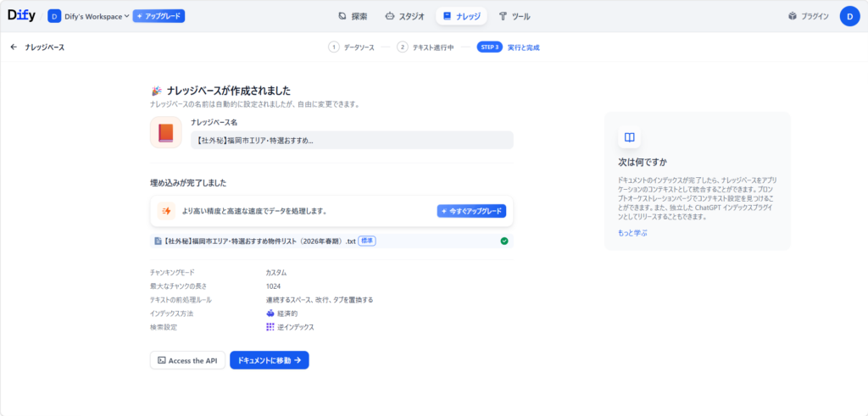Click the user avatar in top right
868x416 pixels.
849,16
